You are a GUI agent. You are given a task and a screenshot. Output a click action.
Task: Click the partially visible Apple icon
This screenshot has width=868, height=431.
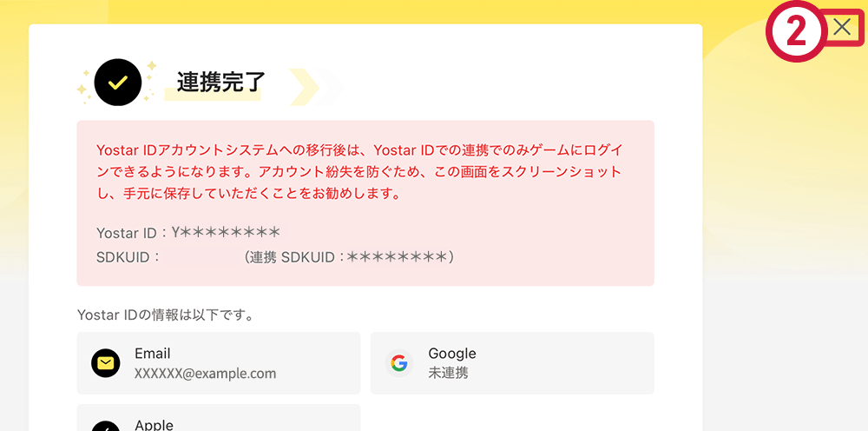106,426
